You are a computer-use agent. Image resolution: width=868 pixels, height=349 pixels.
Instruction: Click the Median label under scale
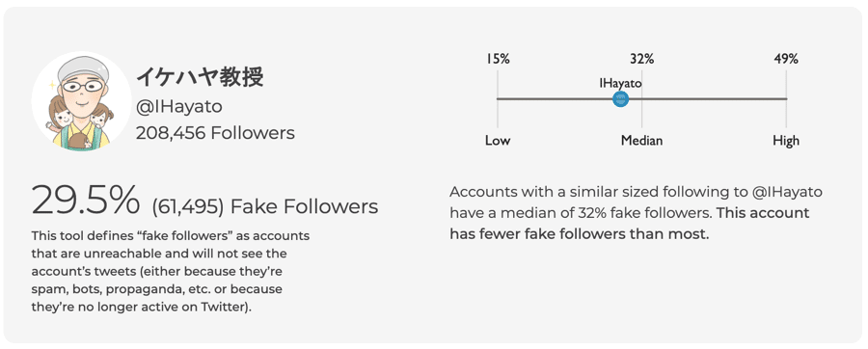coord(641,141)
